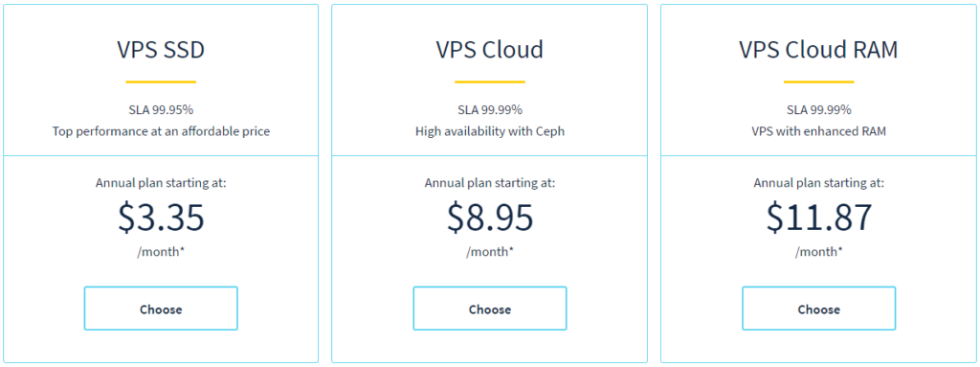The image size is (980, 367).
Task: Choose the VPS Cloud RAM plan
Action: click(819, 309)
